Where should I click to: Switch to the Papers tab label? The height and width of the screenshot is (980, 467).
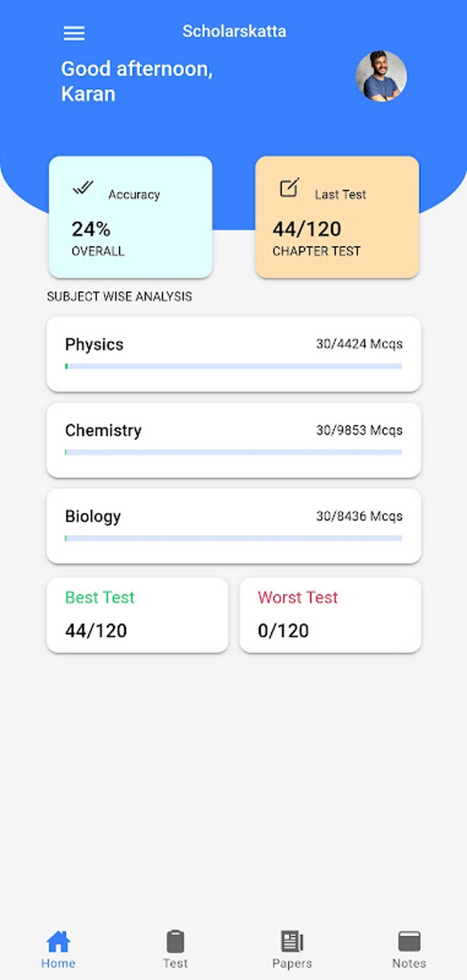pos(292,963)
